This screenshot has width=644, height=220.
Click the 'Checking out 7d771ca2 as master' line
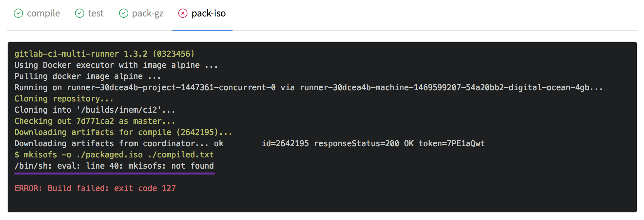pos(95,121)
